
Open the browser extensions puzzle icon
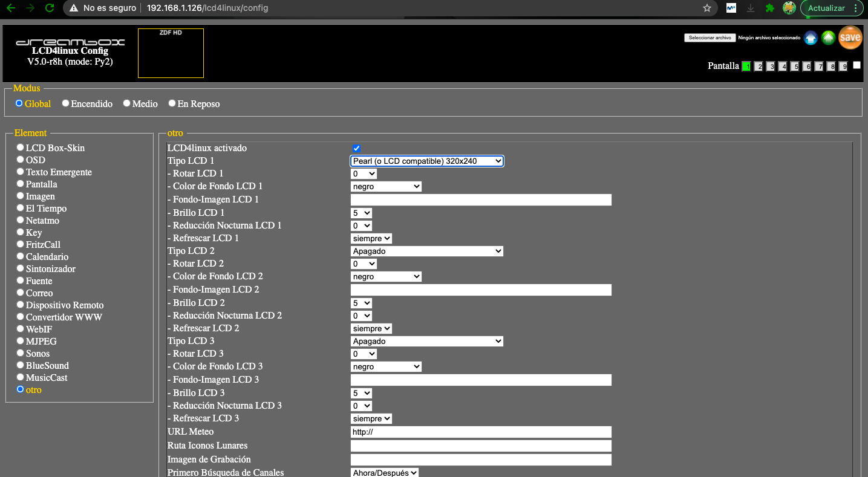pos(769,8)
